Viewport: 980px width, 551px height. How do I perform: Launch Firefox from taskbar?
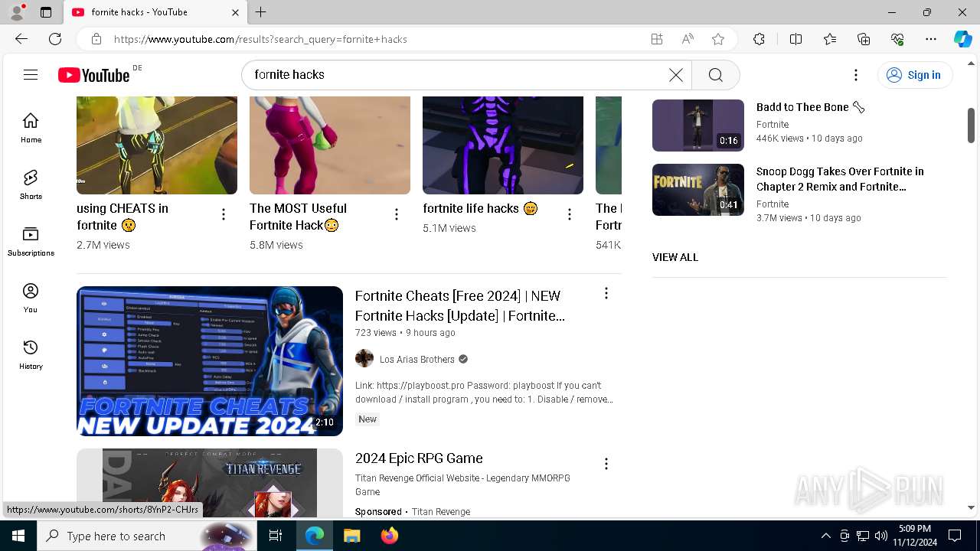point(389,536)
